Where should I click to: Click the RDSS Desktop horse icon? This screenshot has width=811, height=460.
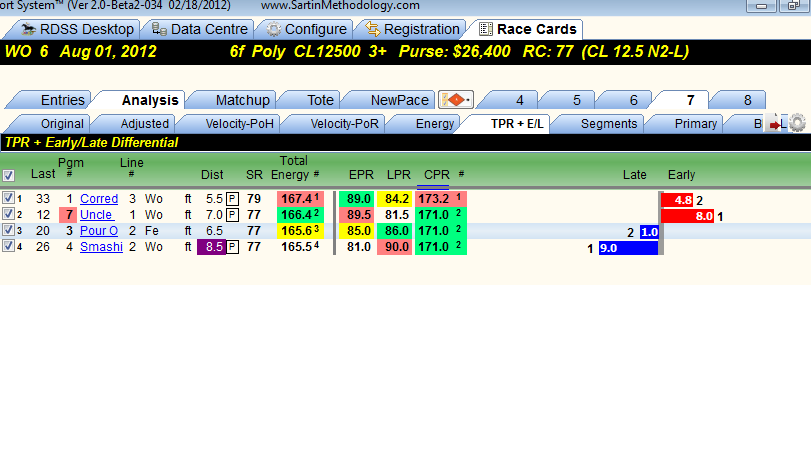pyautogui.click(x=28, y=29)
